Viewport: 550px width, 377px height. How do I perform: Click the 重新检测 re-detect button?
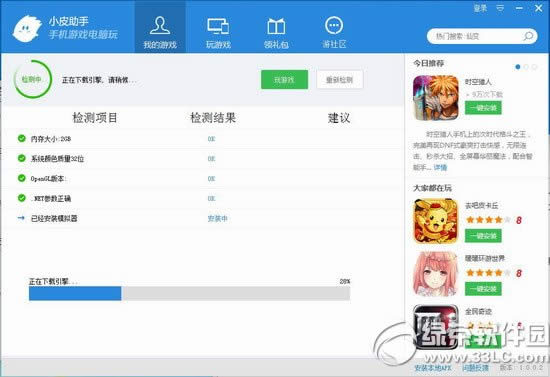340,80
